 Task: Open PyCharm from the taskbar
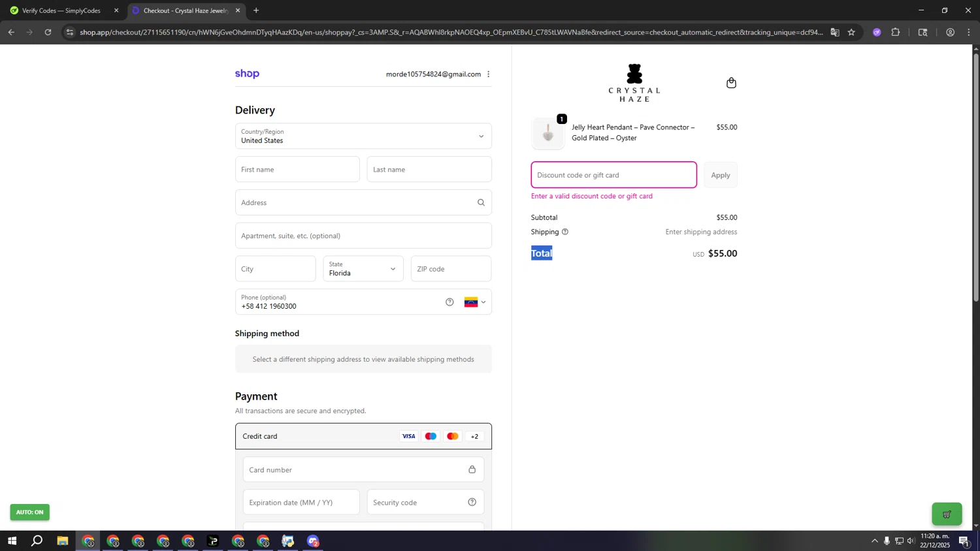[x=213, y=541]
